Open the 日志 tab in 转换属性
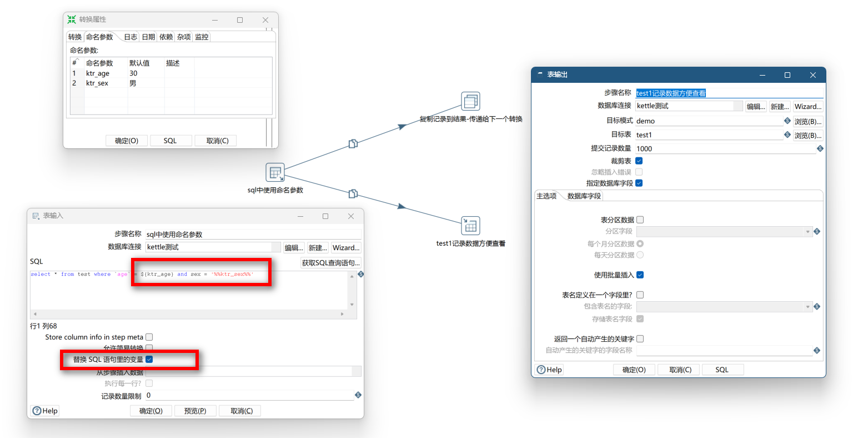This screenshot has width=868, height=438. [130, 37]
